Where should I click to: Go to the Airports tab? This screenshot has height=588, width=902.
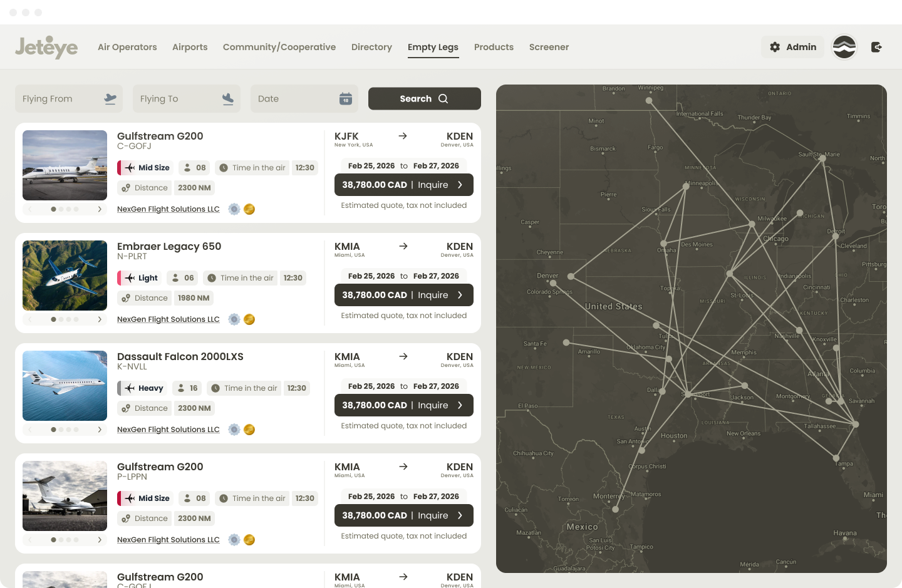190,47
